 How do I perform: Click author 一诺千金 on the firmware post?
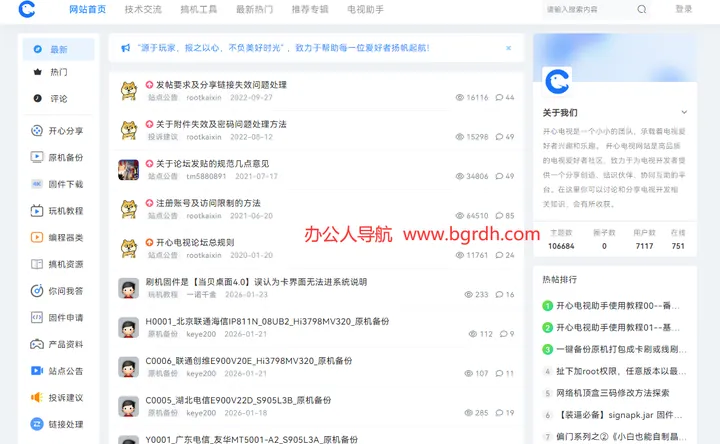pyautogui.click(x=201, y=294)
